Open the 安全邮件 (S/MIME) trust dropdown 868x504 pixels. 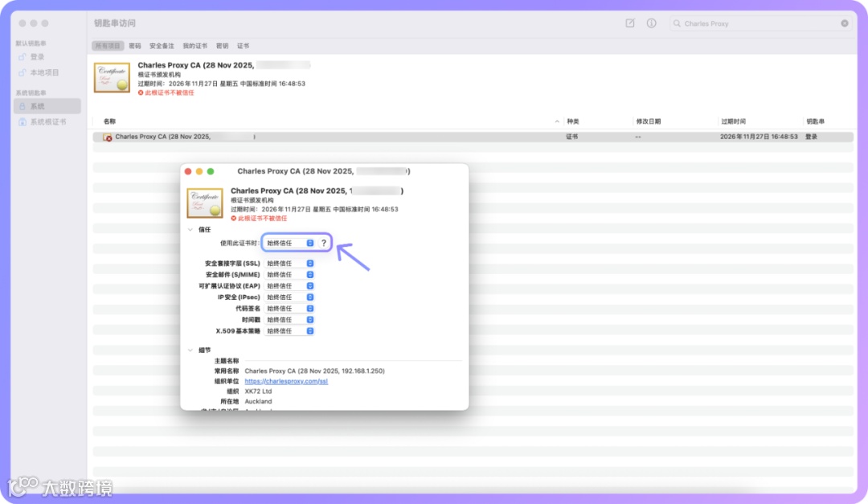coord(289,275)
